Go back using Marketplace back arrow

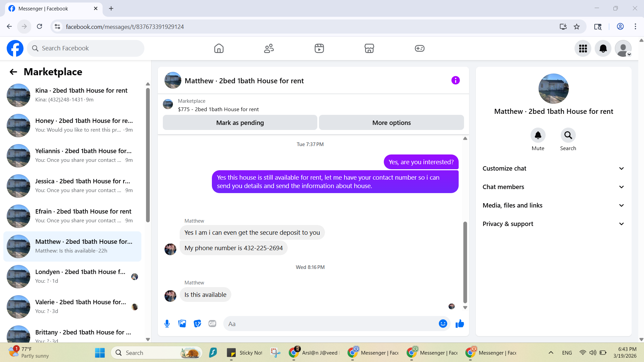pos(13,72)
